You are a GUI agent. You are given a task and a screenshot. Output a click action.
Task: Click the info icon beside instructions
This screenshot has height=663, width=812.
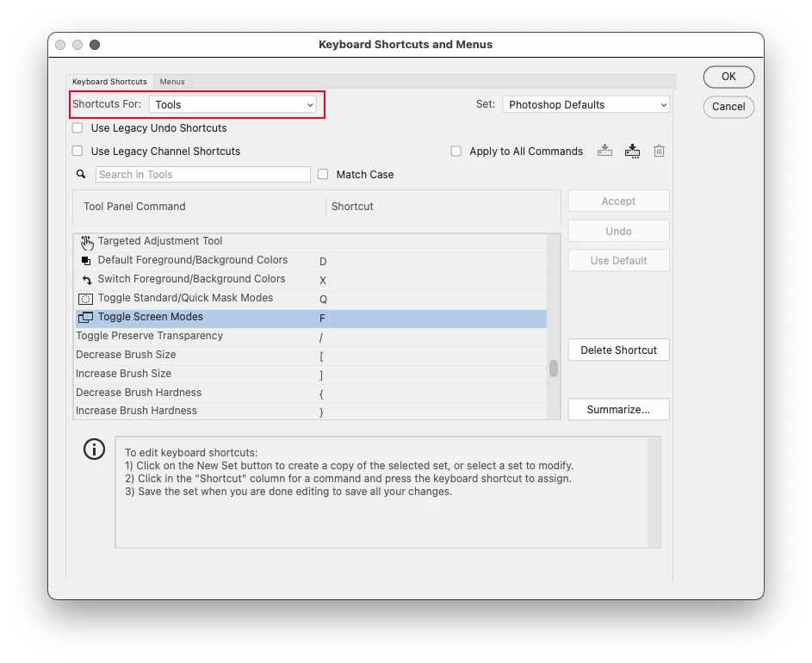94,449
